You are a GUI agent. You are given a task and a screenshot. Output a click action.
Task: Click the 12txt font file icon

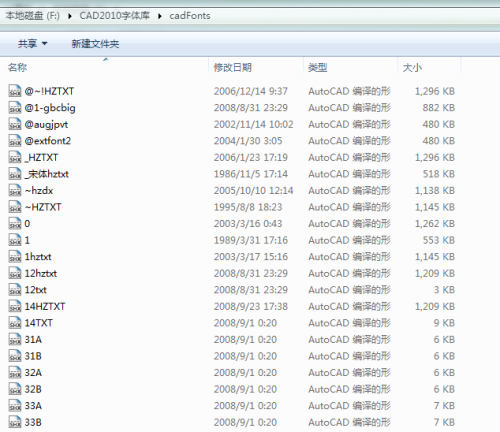[x=15, y=290]
